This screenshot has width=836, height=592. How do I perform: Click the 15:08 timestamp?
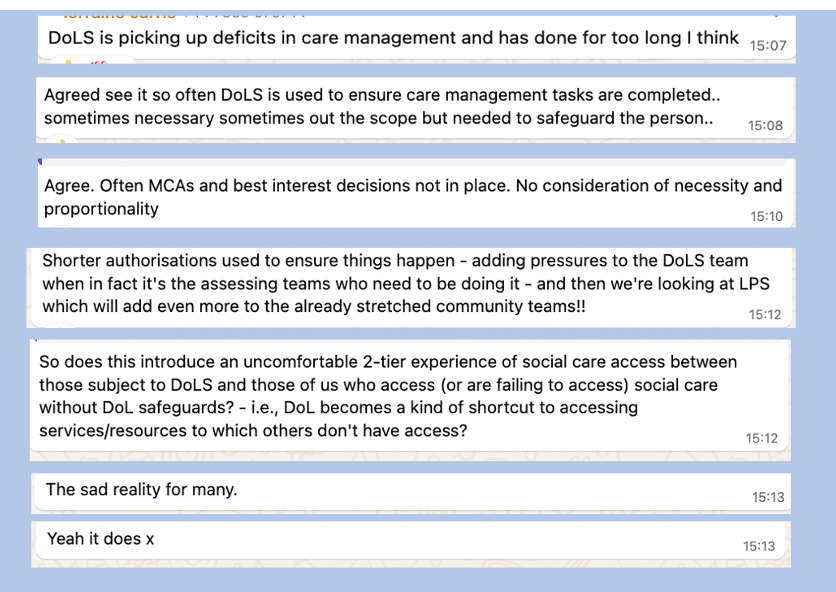(765, 125)
